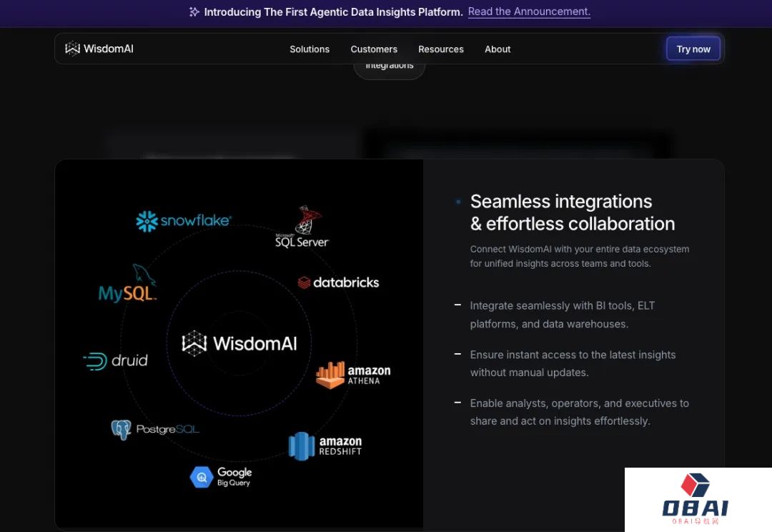
Task: Open the Solutions menu
Action: coord(310,49)
